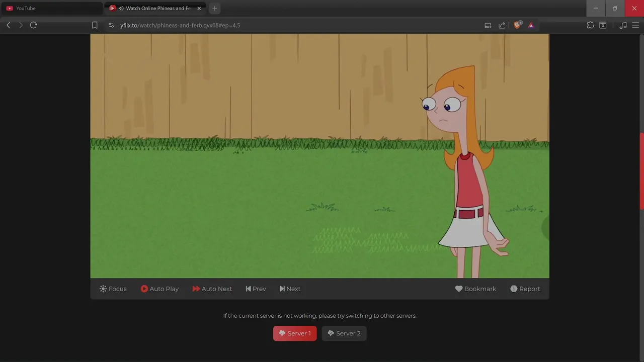Bookmark this show with heart button
Viewport: 644px width, 362px height.
475,289
